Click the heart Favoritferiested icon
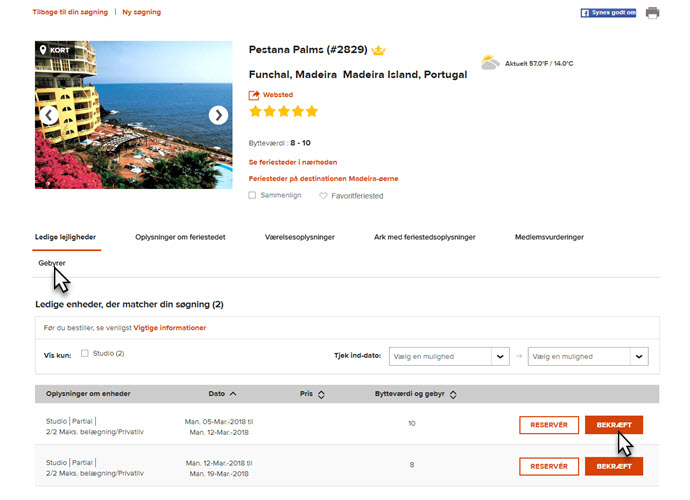This screenshot has height=500, width=690. tap(323, 196)
